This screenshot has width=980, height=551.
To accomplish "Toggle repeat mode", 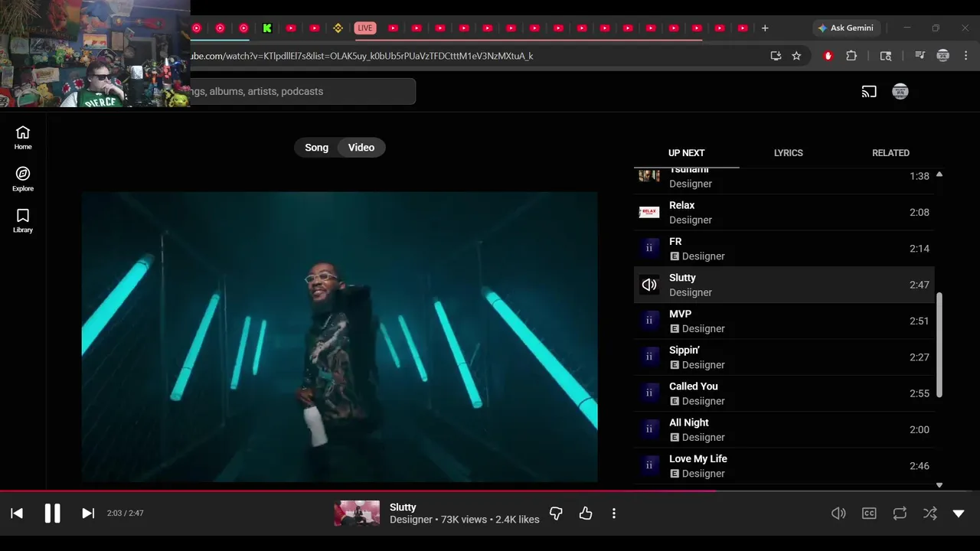I will click(x=900, y=514).
